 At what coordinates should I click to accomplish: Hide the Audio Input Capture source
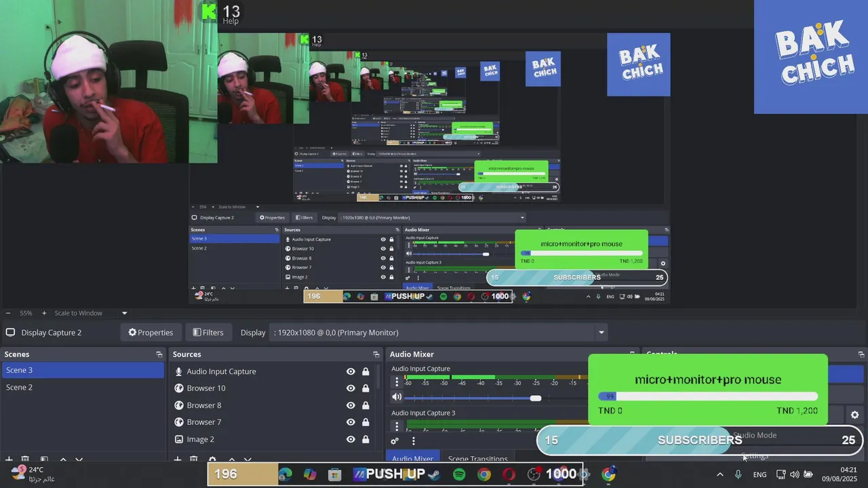(x=351, y=371)
